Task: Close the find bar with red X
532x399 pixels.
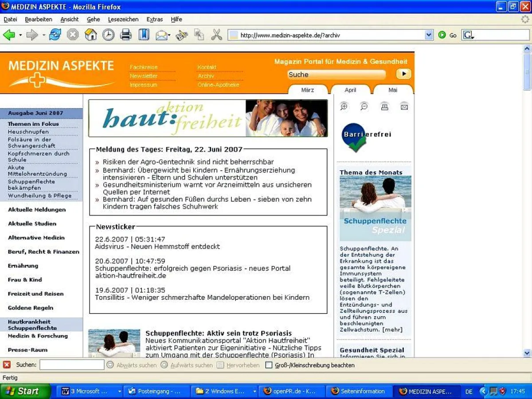Action: [x=7, y=365]
